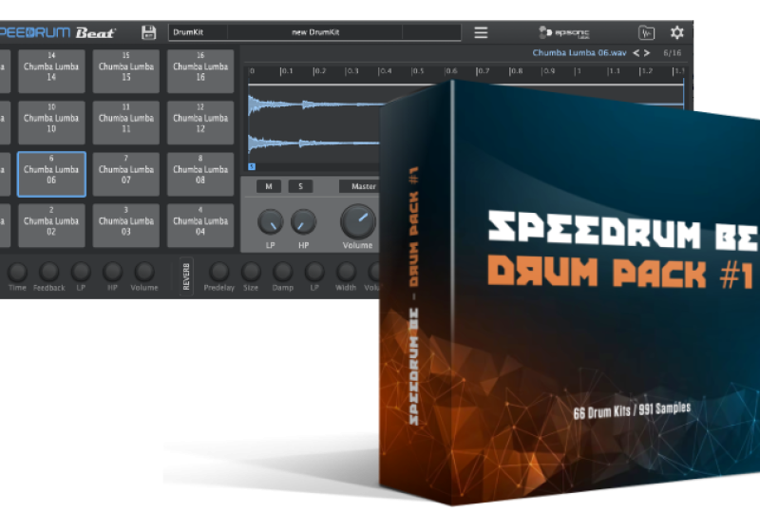Select pad 16 Chumba Lumba 16
This screenshot has height=532, width=760.
(x=200, y=71)
